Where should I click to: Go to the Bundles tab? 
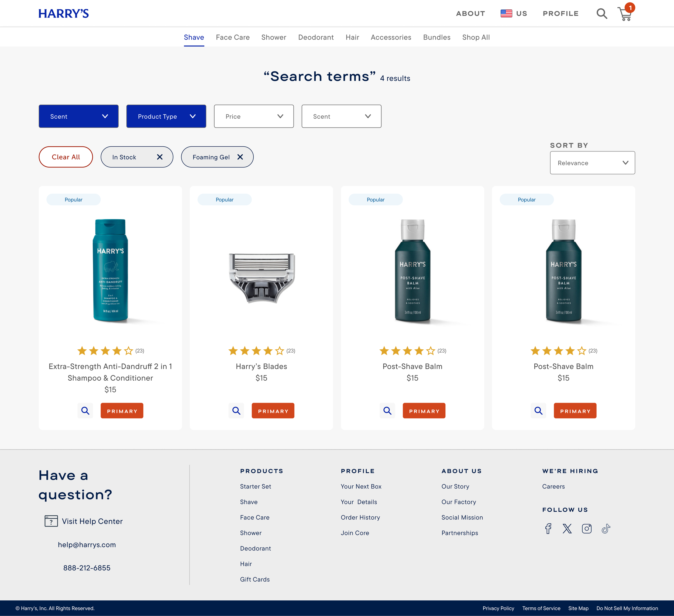437,37
